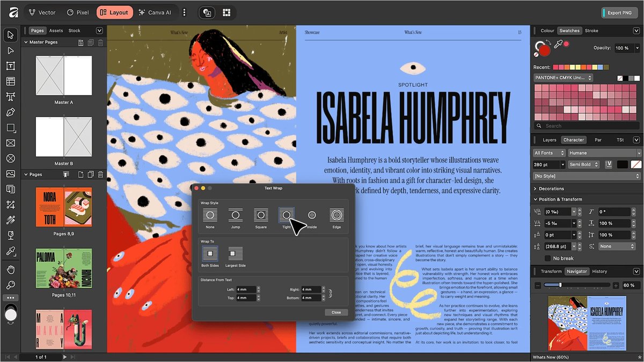Open PANTONE+ CMYK palette dropdown
The height and width of the screenshot is (362, 644).
point(563,78)
